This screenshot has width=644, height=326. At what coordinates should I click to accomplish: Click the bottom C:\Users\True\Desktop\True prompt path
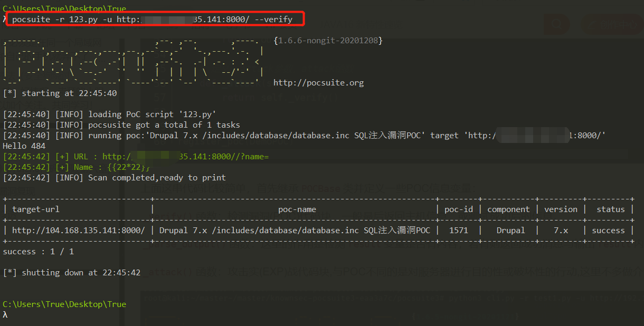[x=64, y=304]
